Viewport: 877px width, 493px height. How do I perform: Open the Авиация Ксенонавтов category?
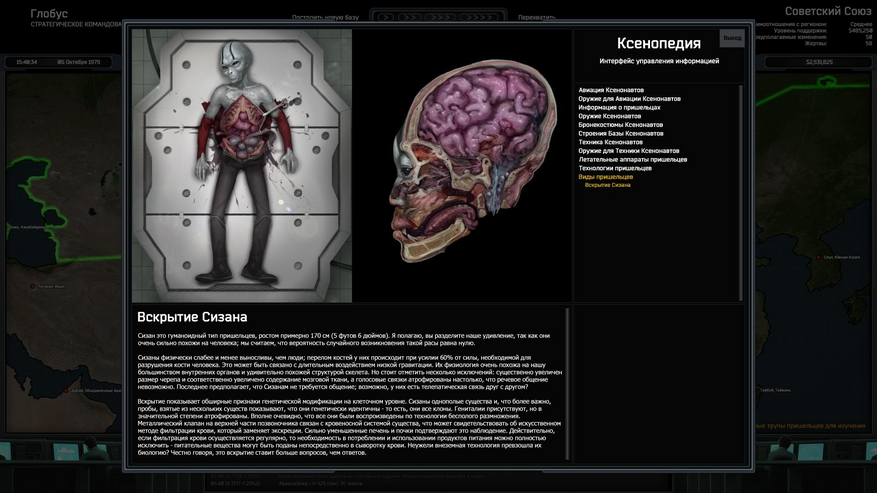[611, 90]
